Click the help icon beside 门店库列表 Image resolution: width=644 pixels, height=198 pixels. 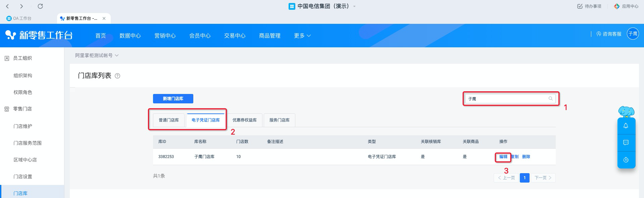[117, 76]
